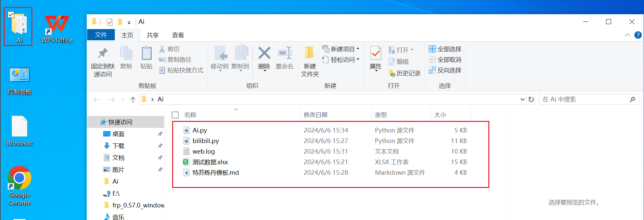This screenshot has width=644, height=220.
Task: Open the Easy Access (轻松访问) dropdown
Action: pos(358,60)
